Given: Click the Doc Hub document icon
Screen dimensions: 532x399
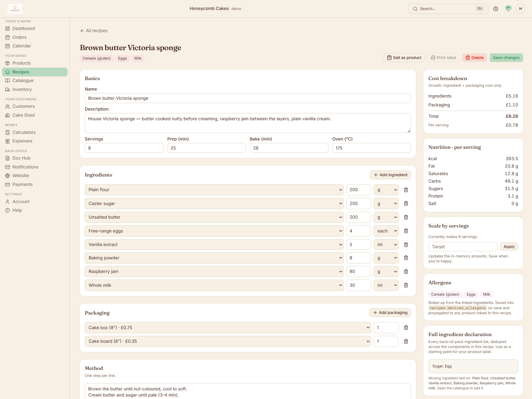Looking at the screenshot, I should (x=7, y=158).
